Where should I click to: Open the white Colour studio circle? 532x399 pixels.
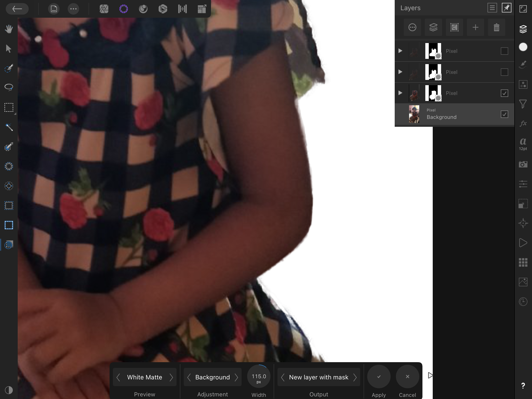click(523, 47)
